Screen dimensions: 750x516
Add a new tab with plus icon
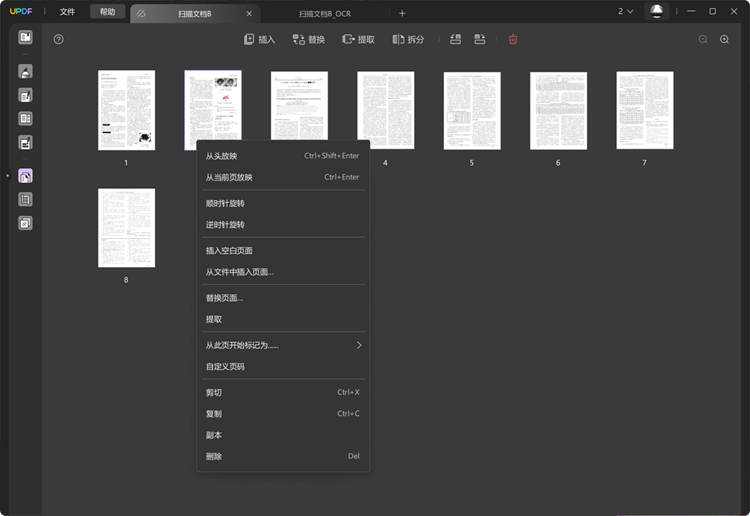coord(402,13)
